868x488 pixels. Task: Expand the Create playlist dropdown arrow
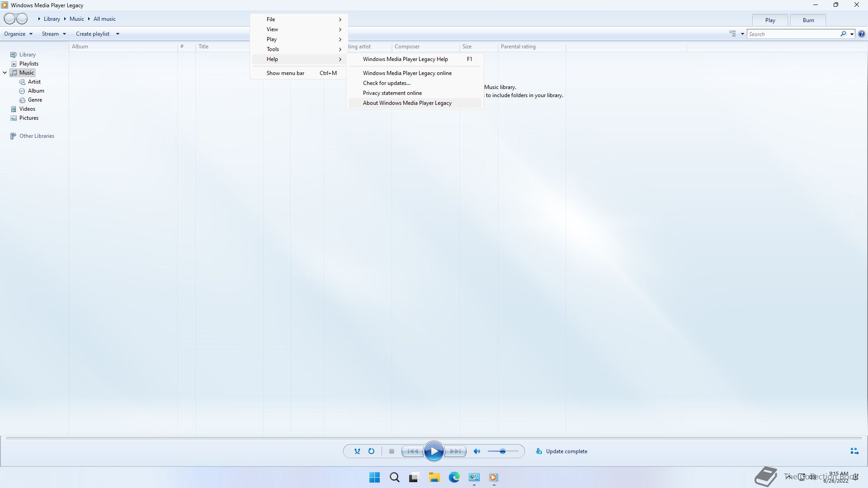118,34
